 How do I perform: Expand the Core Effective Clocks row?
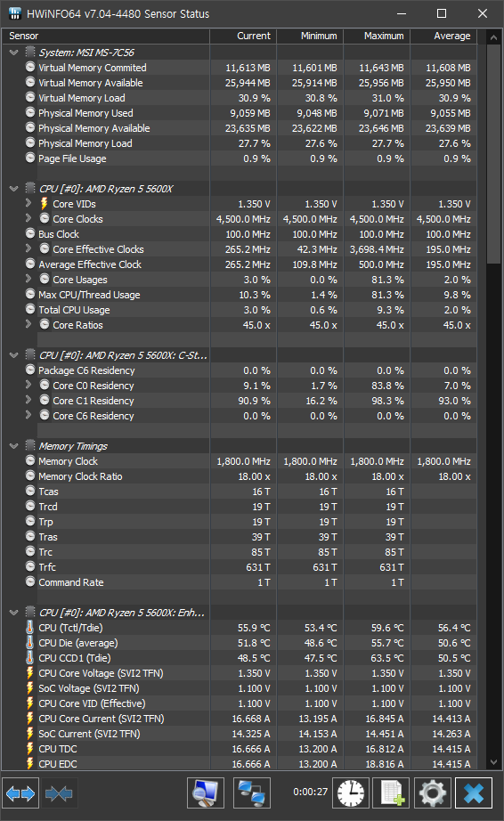click(28, 248)
